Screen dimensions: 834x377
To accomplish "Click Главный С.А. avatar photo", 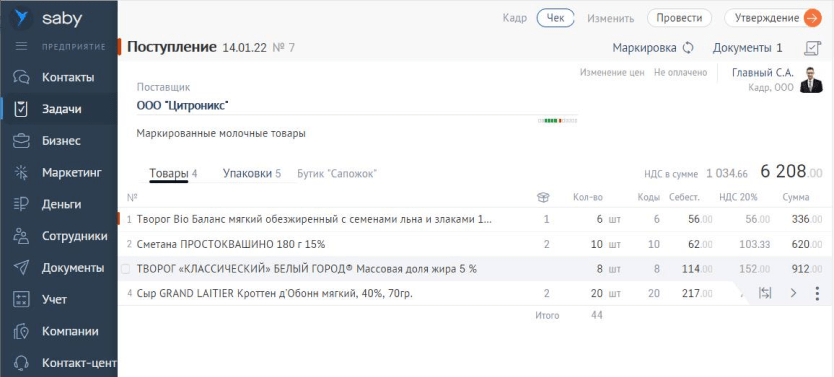I will [x=811, y=80].
